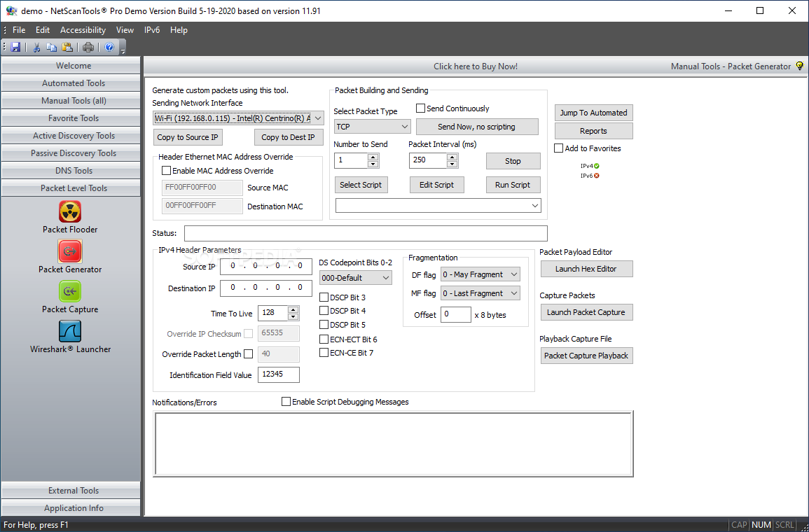Click the Stop button

[513, 161]
